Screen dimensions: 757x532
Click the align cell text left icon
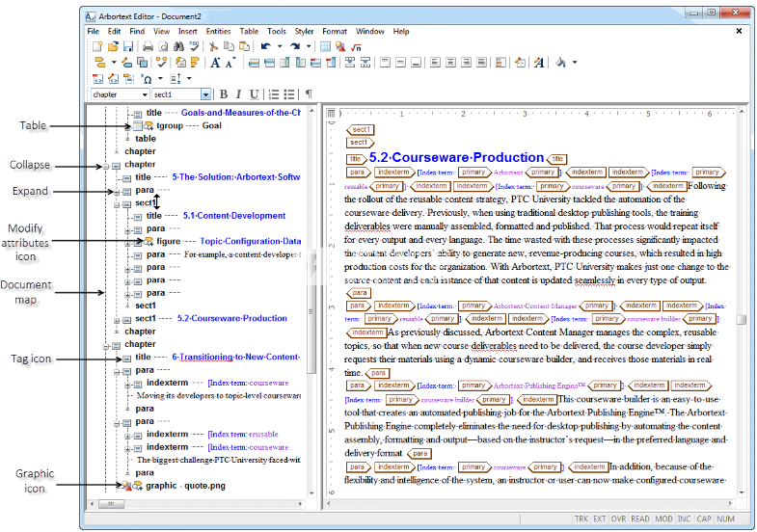[435, 63]
